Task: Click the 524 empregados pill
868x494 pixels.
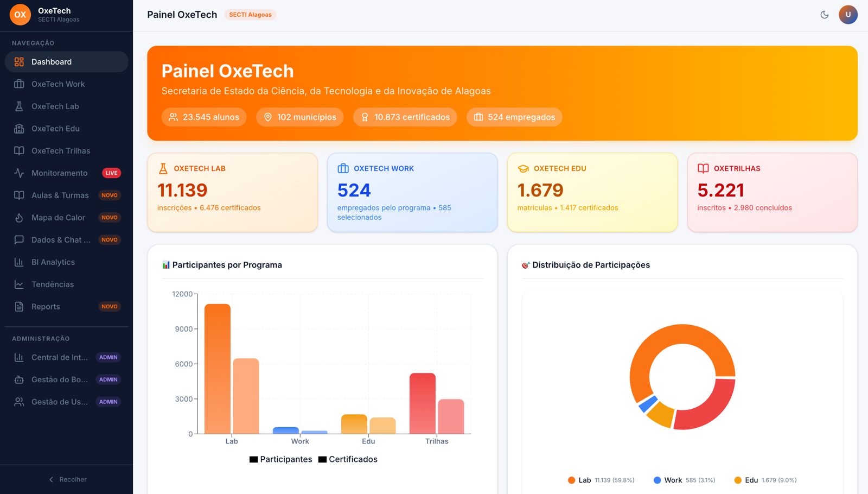Action: [x=514, y=117]
